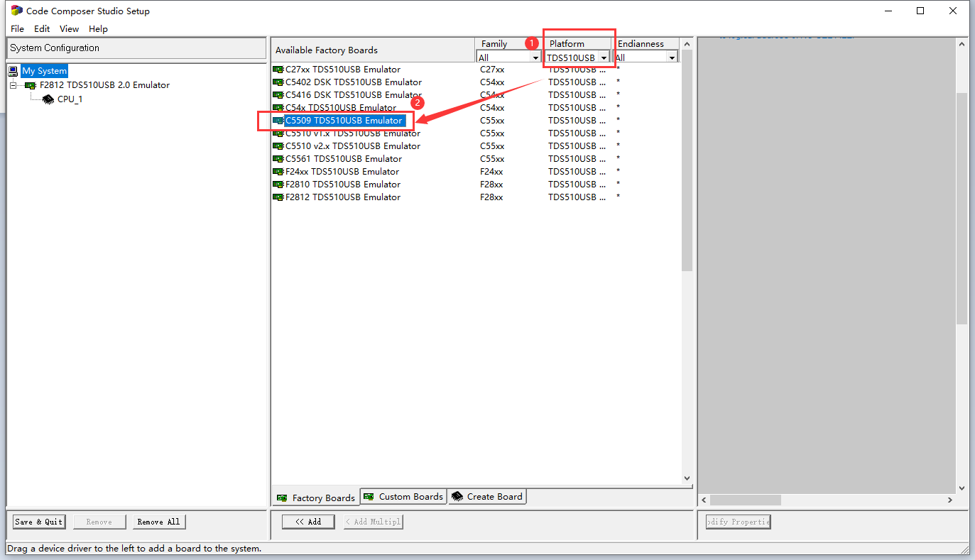Screen dimensions: 975x560
Task: Click the vertical scrollbar of the boards list
Action: pyautogui.click(x=687, y=160)
